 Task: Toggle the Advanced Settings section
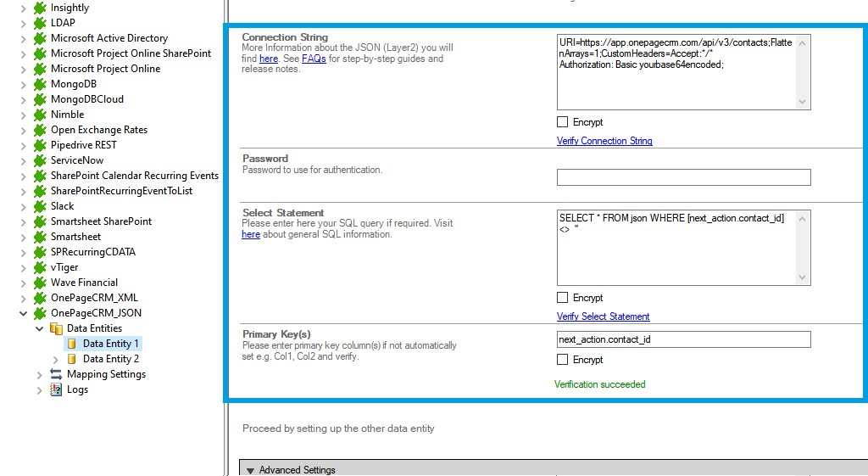[250, 470]
